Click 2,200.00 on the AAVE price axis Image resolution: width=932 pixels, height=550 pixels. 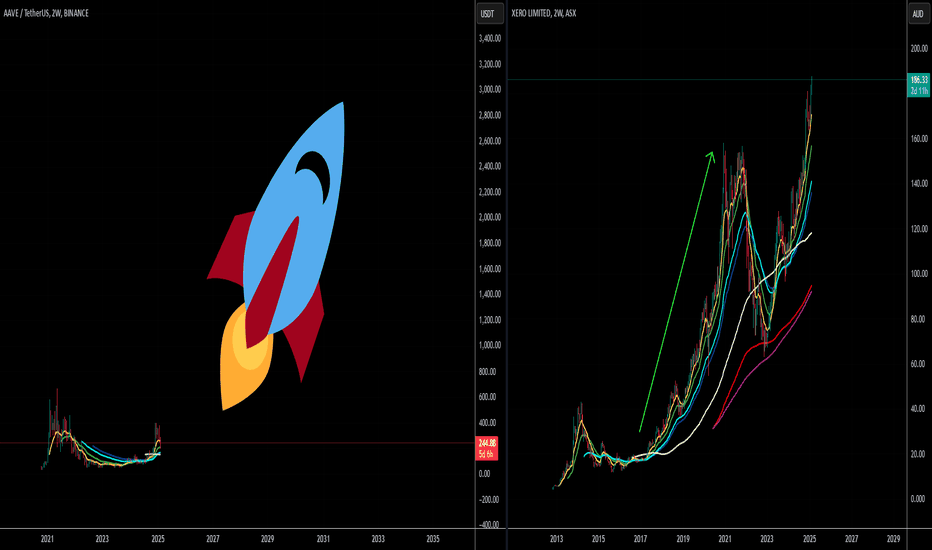[490, 192]
